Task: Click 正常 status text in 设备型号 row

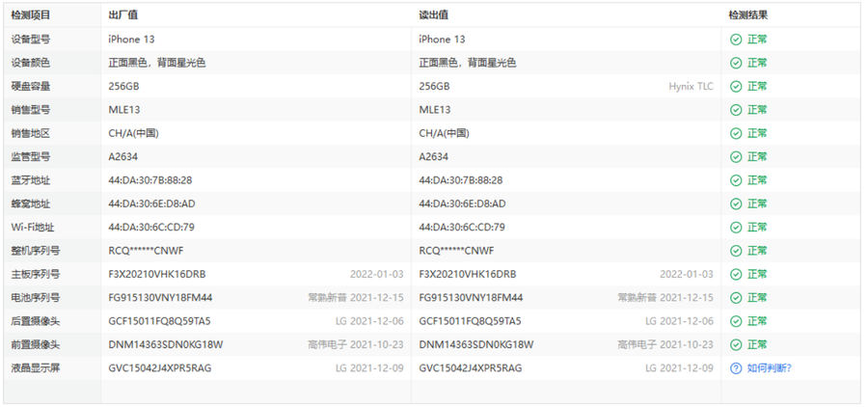Action: (757, 40)
